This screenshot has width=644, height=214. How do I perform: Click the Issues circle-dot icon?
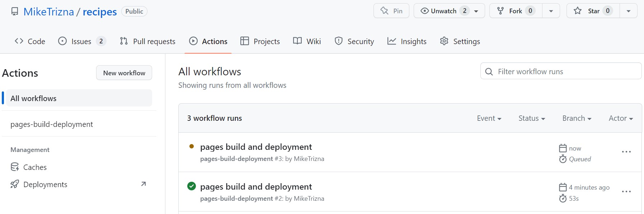62,41
